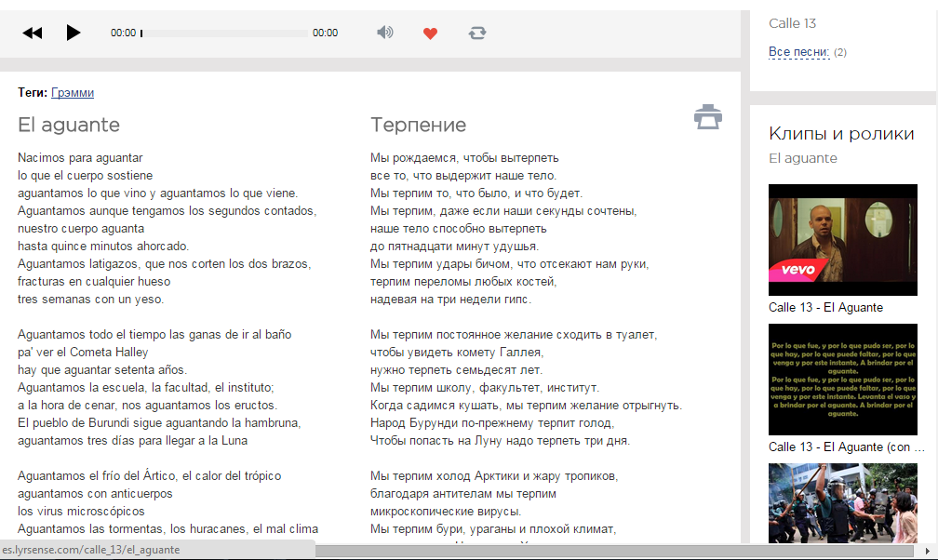The width and height of the screenshot is (938, 560).
Task: Click the rewind button in player
Action: [33, 33]
